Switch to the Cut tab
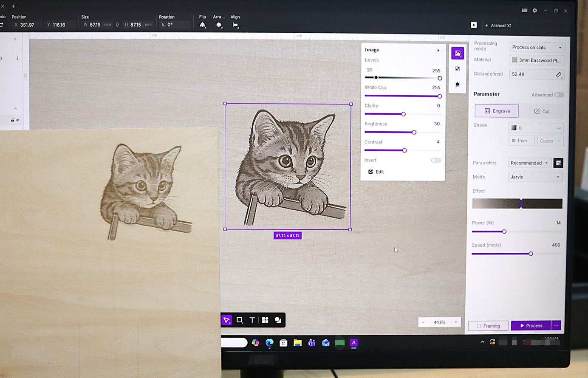The image size is (588, 378). [x=542, y=111]
